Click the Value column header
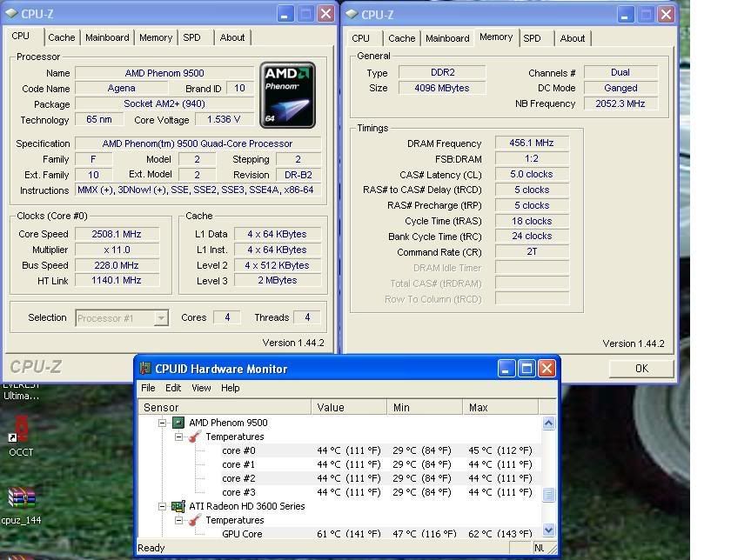This screenshot has height=560, width=731. click(x=349, y=407)
